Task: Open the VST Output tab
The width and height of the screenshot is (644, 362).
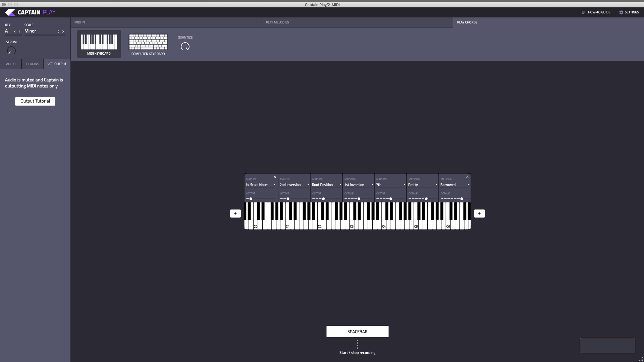Action: [x=57, y=64]
